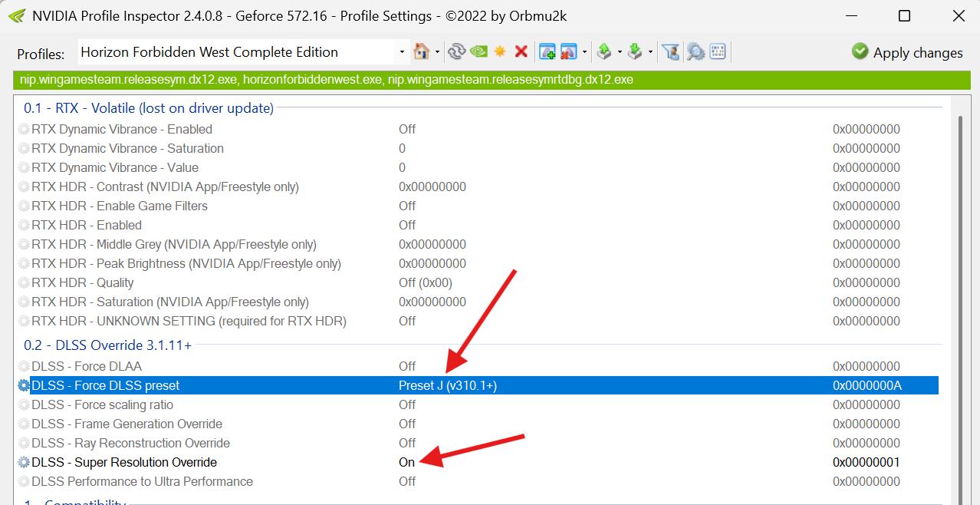Restore profile to NVIDIA defaults
This screenshot has width=980, height=505.
[x=478, y=51]
